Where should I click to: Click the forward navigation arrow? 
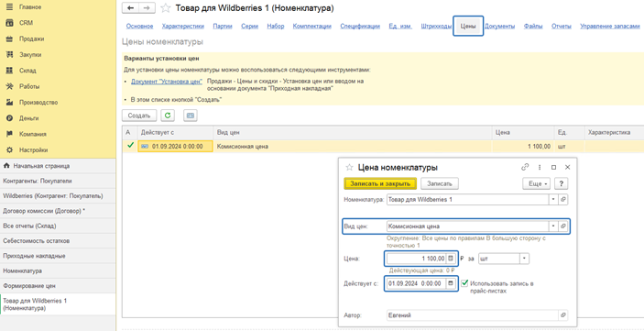click(x=147, y=8)
